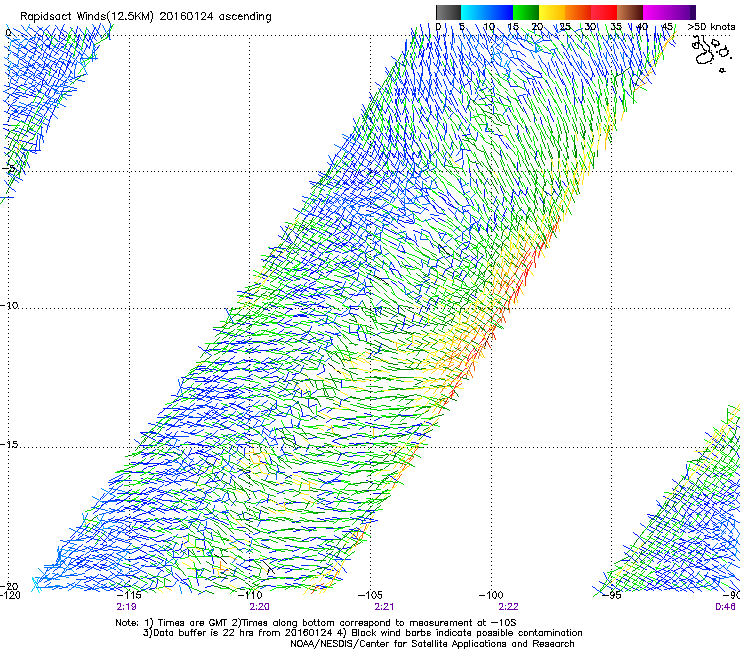Screen dimensions: 740x650
Task: Click the purple time label 2:19
Action: (126, 607)
